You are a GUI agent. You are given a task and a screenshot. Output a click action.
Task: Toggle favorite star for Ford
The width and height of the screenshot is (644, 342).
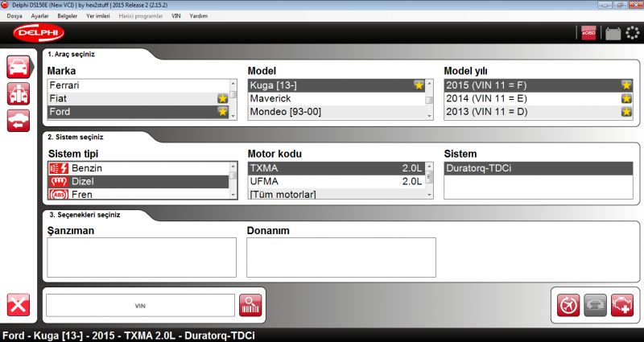pyautogui.click(x=223, y=112)
